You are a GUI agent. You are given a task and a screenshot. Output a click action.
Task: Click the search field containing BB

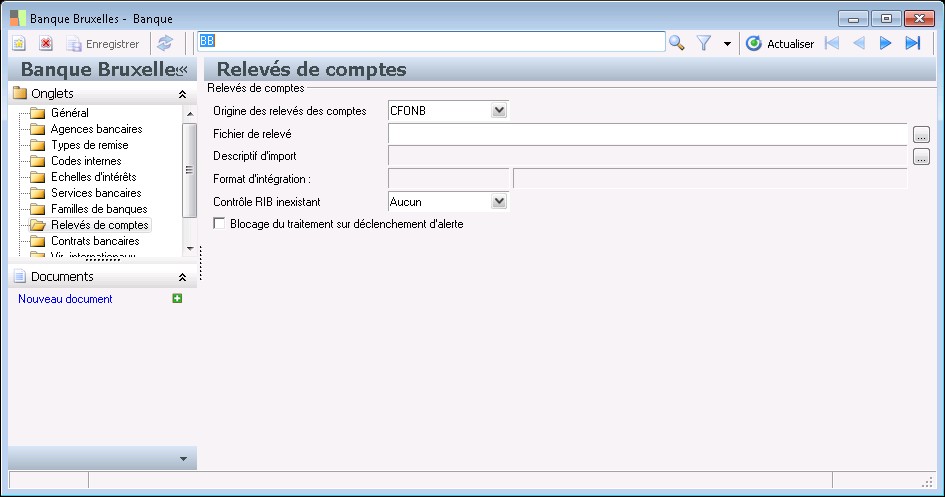pos(432,42)
